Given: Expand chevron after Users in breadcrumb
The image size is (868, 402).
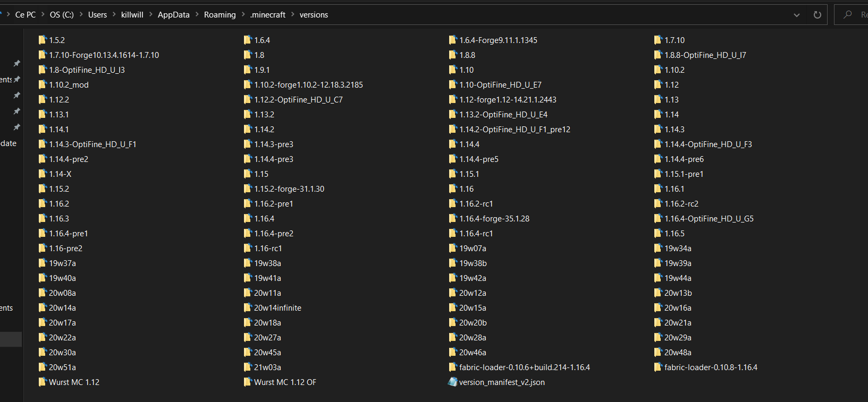Looking at the screenshot, I should (x=114, y=15).
